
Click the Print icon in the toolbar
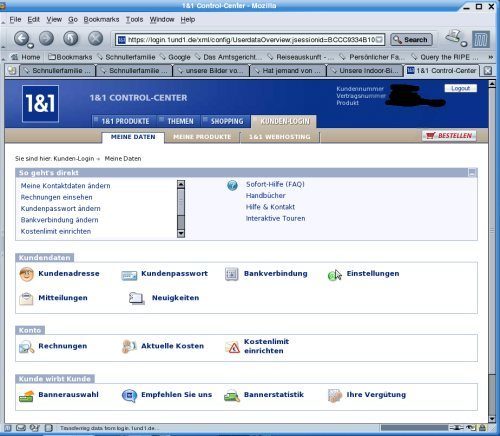pos(454,37)
